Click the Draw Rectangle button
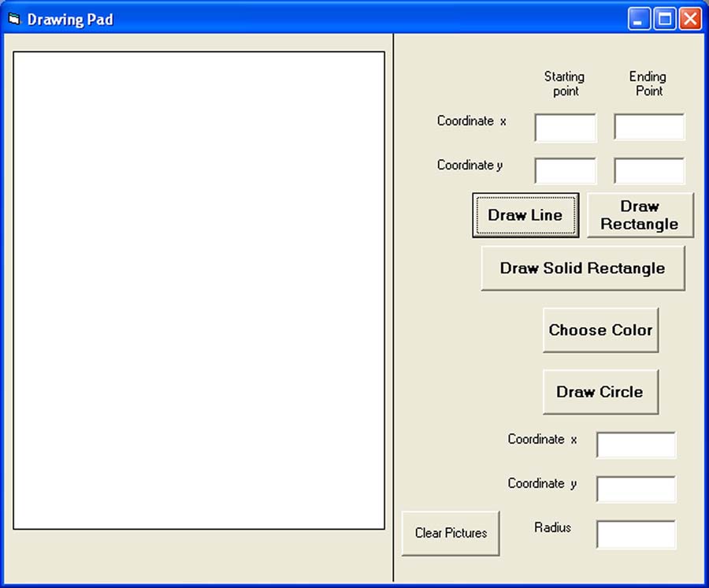Screen dimensions: 709x588 640,214
